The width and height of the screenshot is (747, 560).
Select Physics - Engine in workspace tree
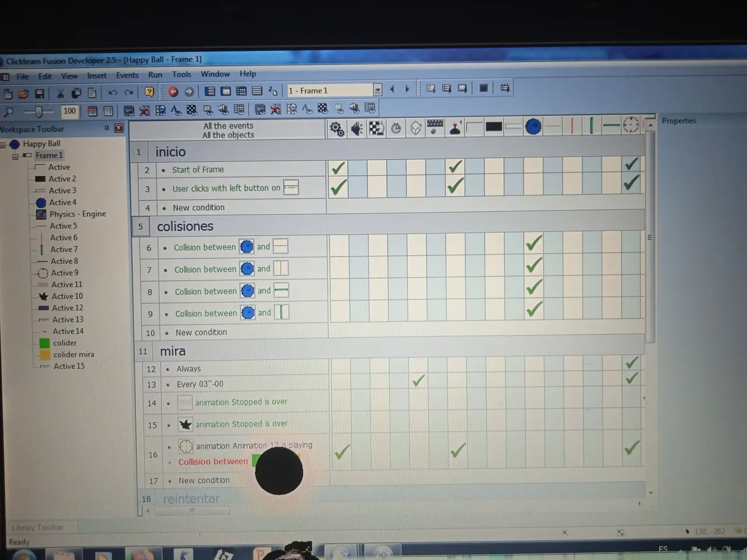tap(78, 214)
